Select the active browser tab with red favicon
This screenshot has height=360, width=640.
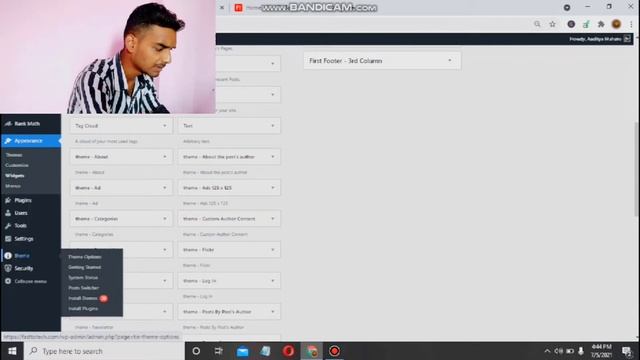coord(238,8)
